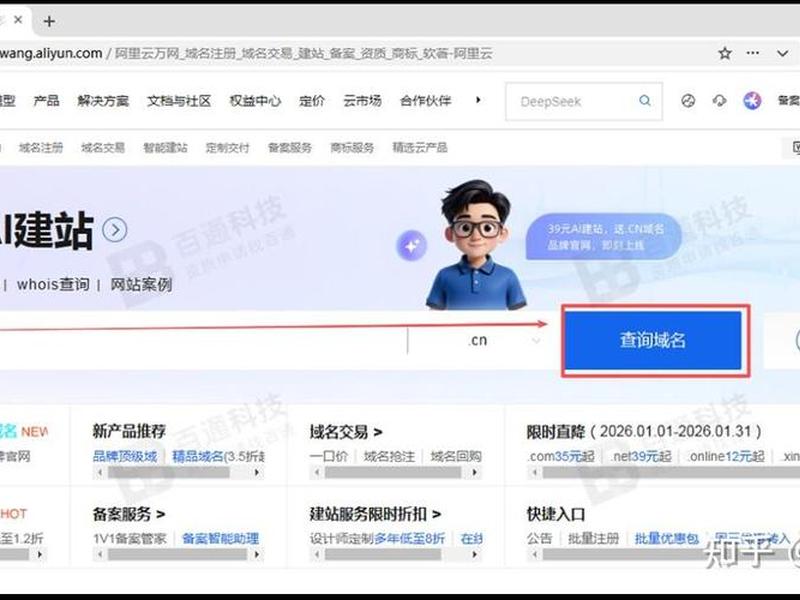The image size is (800, 600).
Task: Open the colorful AI assistant icon in the header
Action: pyautogui.click(x=752, y=101)
